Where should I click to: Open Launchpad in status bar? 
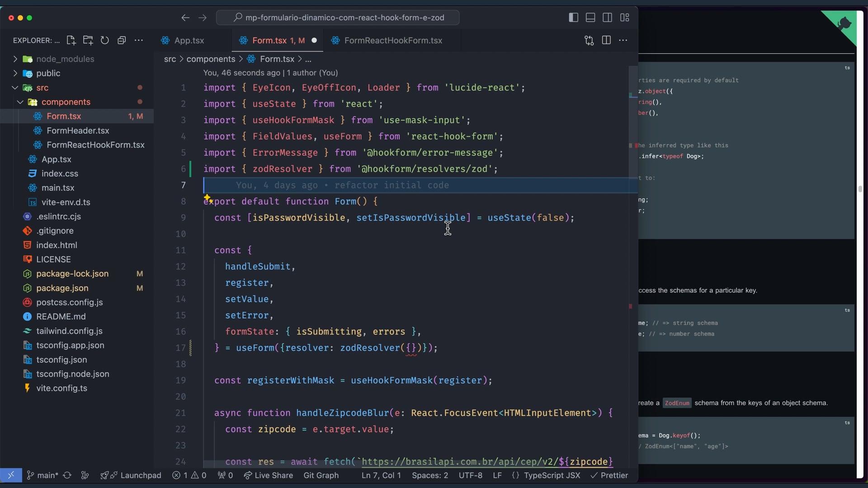pyautogui.click(x=131, y=475)
